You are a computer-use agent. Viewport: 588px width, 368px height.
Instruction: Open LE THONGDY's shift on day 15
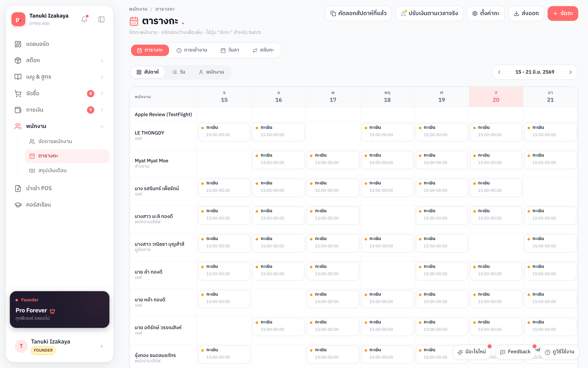[224, 132]
